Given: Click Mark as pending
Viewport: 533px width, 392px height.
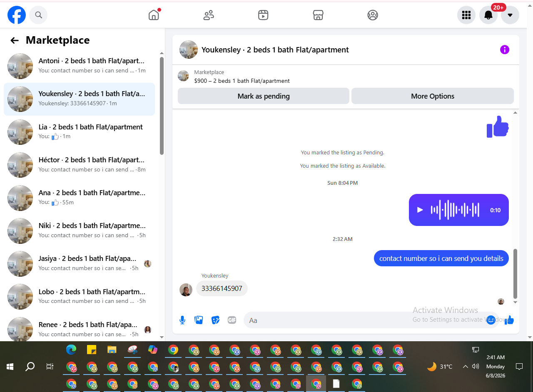Looking at the screenshot, I should 264,96.
